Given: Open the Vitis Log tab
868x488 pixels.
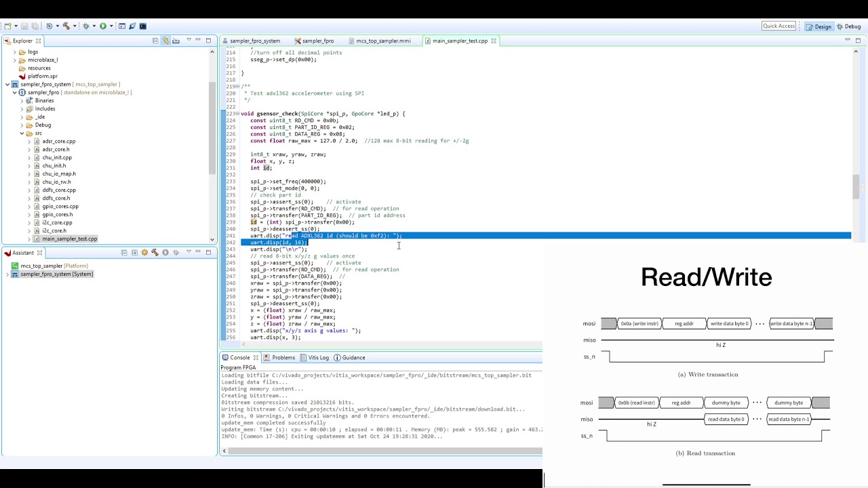Looking at the screenshot, I should pos(314,357).
